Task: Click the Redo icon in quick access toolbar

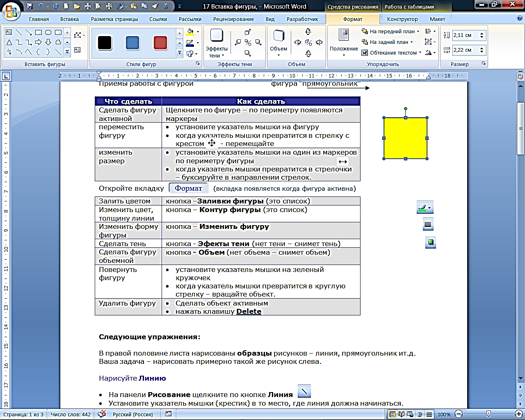Action: coord(56,6)
